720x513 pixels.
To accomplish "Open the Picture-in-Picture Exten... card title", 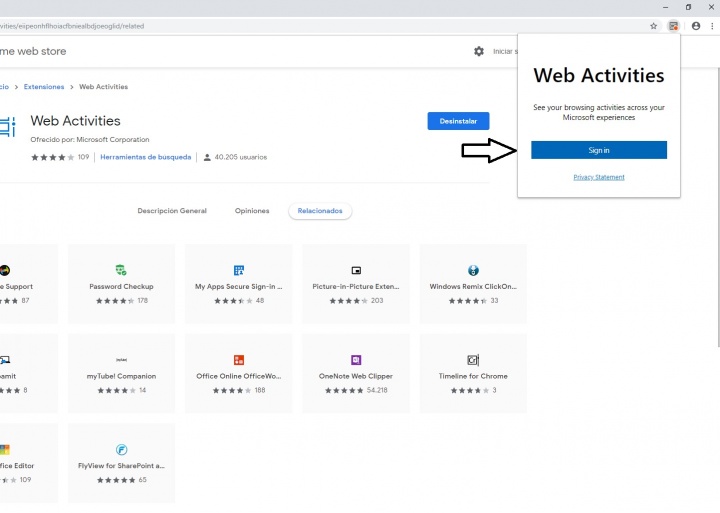I will point(356,286).
